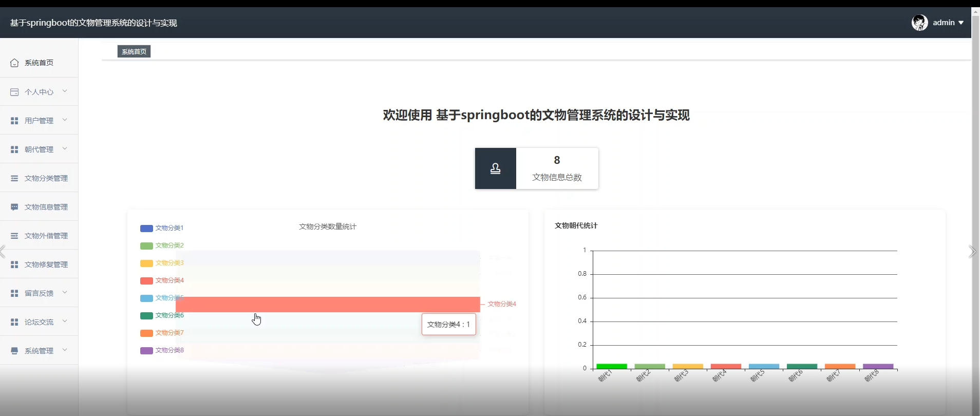Click the red 朝代4 bar
This screenshot has height=416, width=980.
click(726, 366)
